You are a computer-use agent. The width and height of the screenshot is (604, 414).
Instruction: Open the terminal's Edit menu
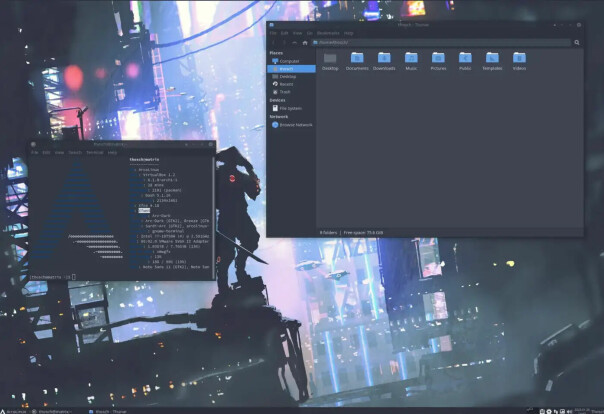click(x=46, y=153)
